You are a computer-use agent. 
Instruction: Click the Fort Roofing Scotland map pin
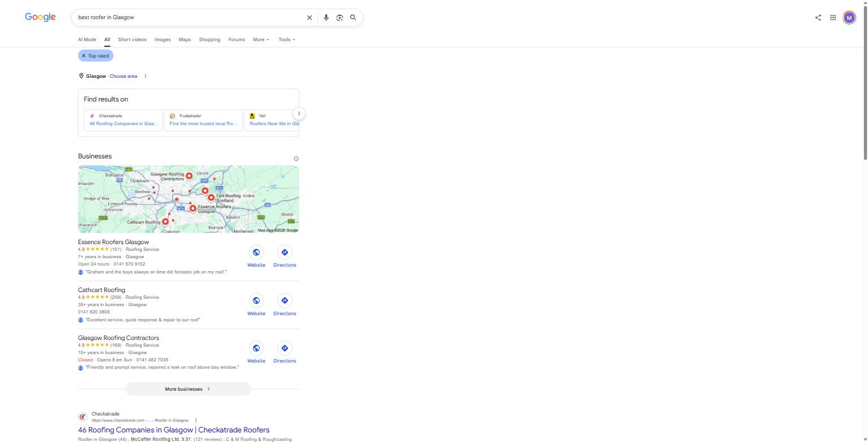[x=211, y=197]
